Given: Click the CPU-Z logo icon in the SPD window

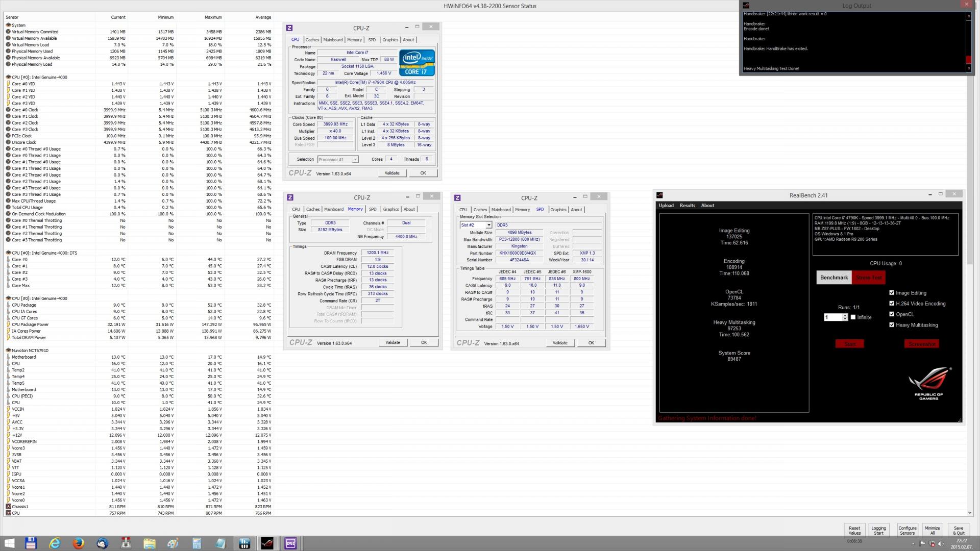Looking at the screenshot, I should point(457,198).
